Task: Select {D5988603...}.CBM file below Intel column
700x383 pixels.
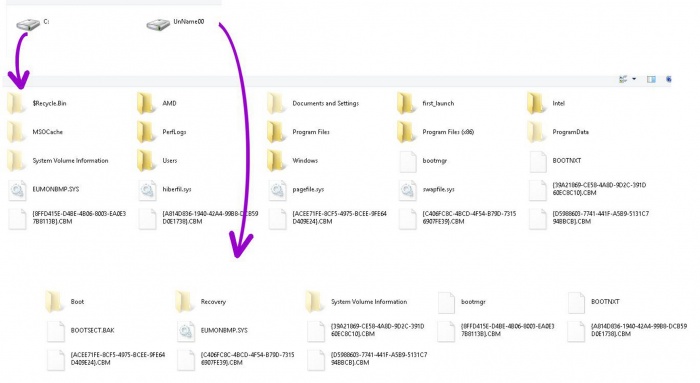Action: tap(589, 218)
